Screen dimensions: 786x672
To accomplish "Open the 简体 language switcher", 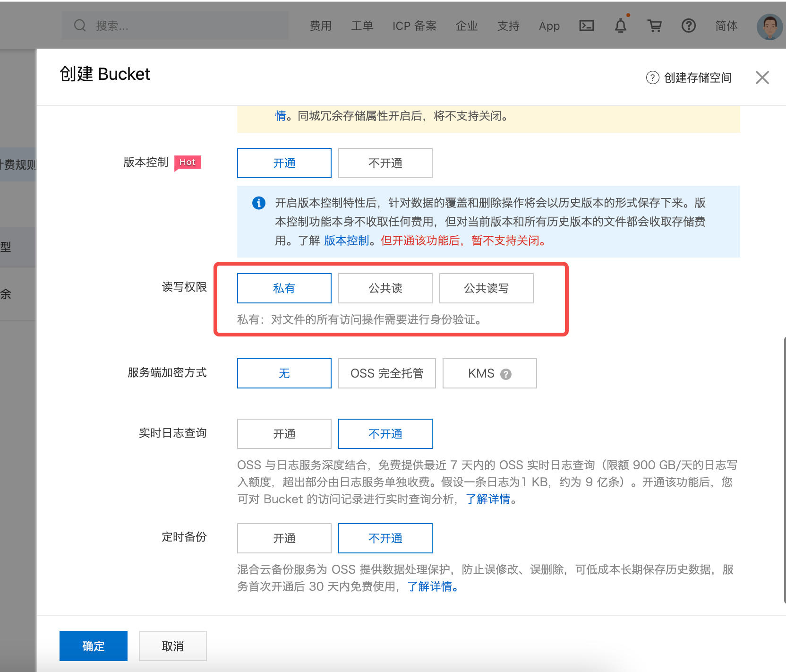I will click(726, 26).
